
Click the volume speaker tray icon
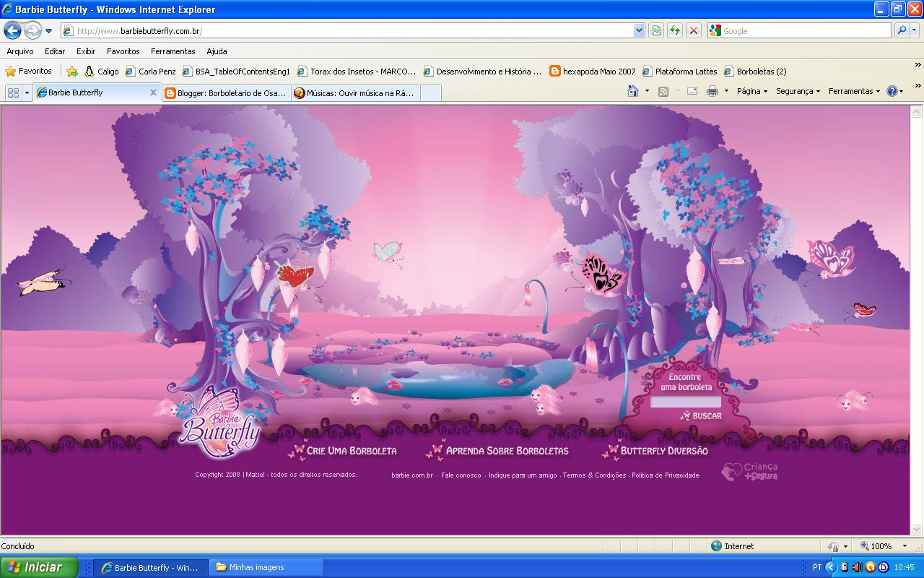point(857,567)
